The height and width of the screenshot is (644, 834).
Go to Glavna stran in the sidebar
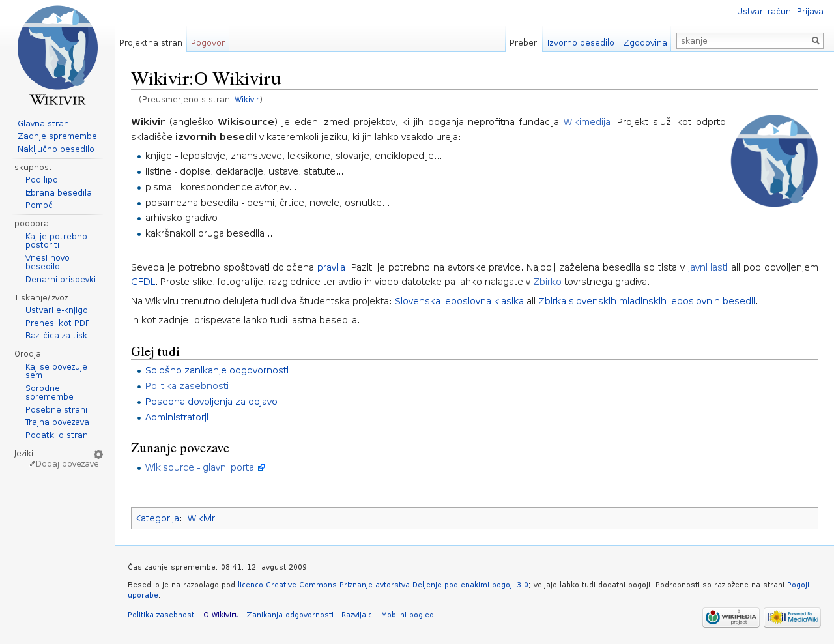point(43,124)
